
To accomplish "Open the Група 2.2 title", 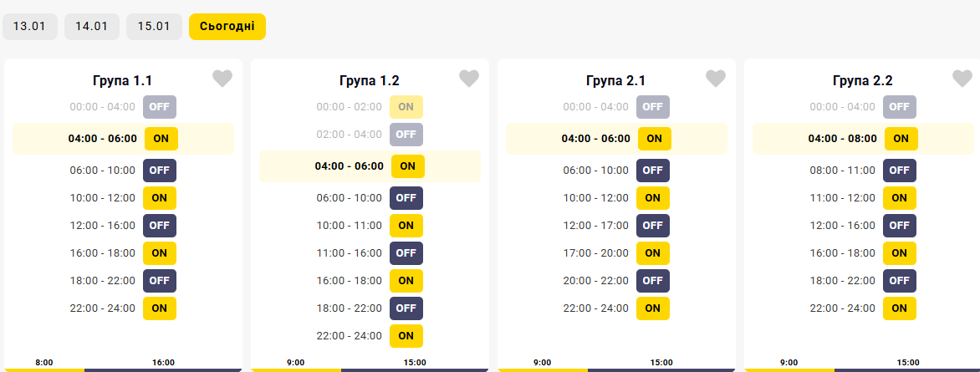I will tap(863, 81).
